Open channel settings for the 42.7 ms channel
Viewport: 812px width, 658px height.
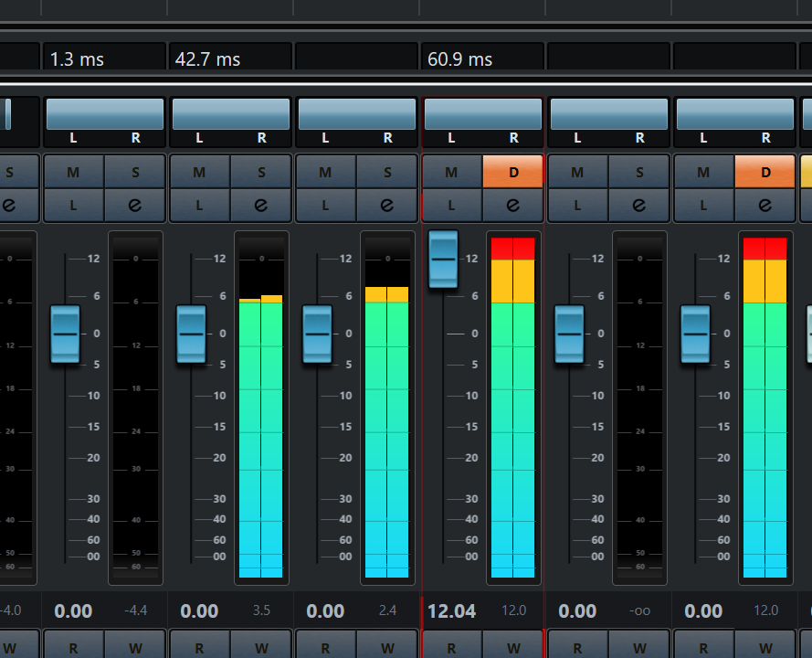(261, 206)
